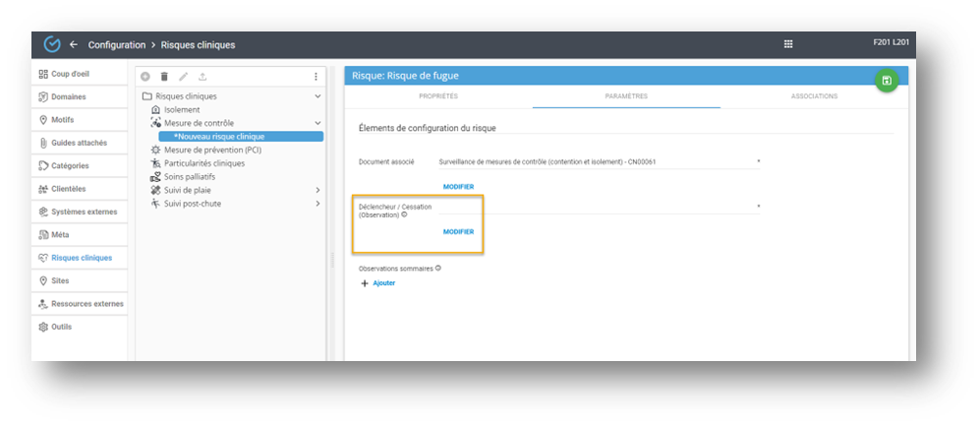Viewport: 980px width, 425px height.
Task: Click Modifier under Déclencheur / Cessation
Action: (x=458, y=232)
